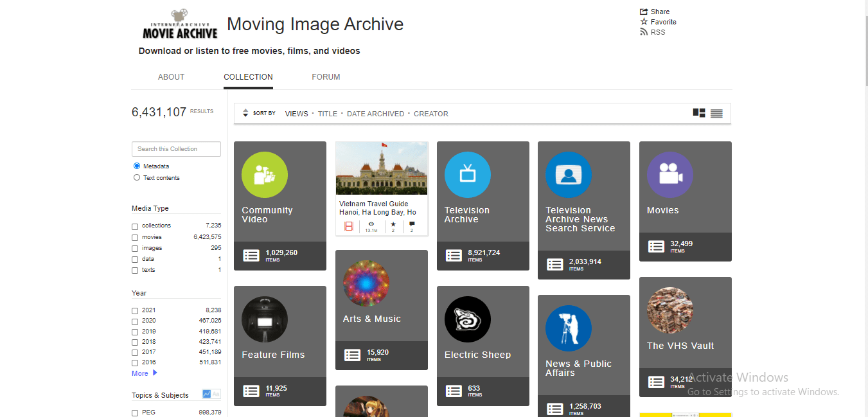
Task: Open The VHS Vault round image
Action: click(670, 310)
